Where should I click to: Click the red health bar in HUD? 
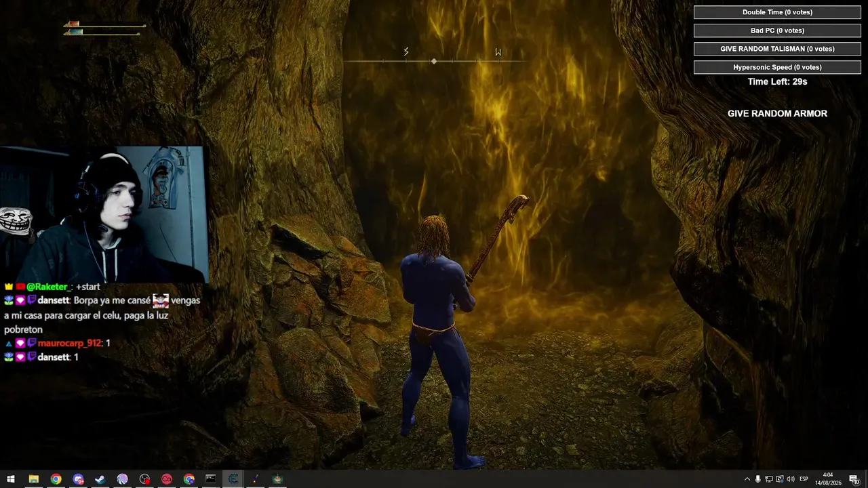tap(73, 24)
